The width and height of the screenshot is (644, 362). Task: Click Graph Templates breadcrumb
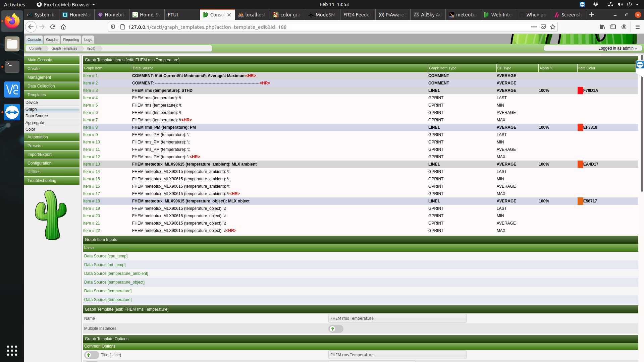64,48
